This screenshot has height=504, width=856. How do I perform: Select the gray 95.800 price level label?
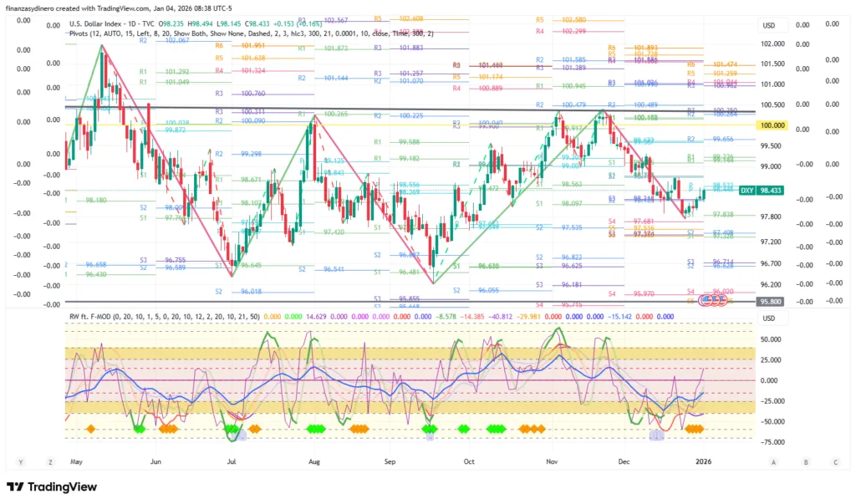[x=771, y=301]
